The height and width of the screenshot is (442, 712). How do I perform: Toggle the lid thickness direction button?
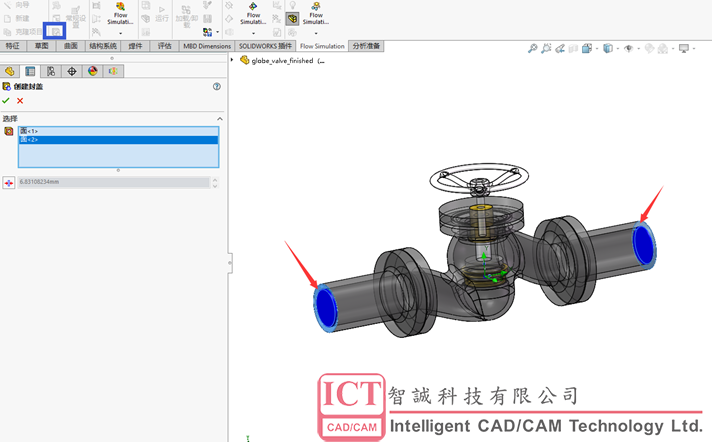tap(9, 183)
